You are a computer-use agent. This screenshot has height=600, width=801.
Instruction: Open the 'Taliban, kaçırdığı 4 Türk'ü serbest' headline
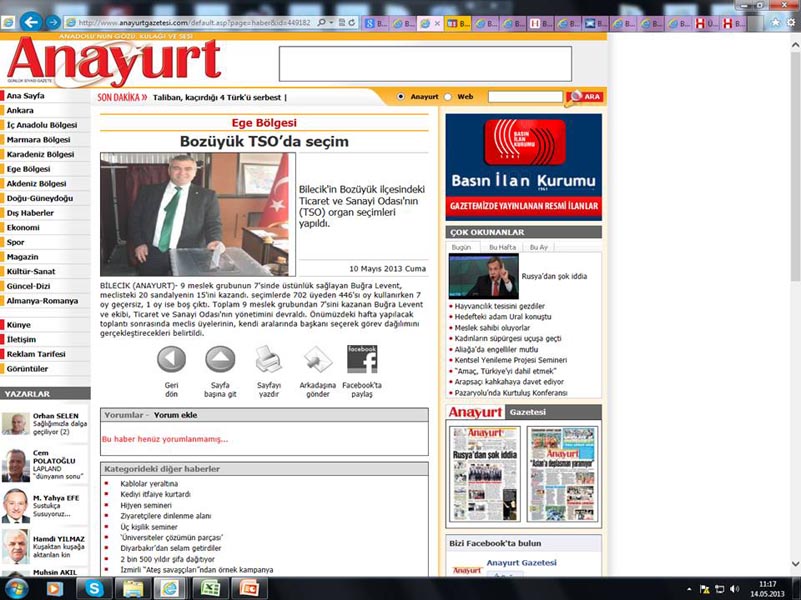217,97
